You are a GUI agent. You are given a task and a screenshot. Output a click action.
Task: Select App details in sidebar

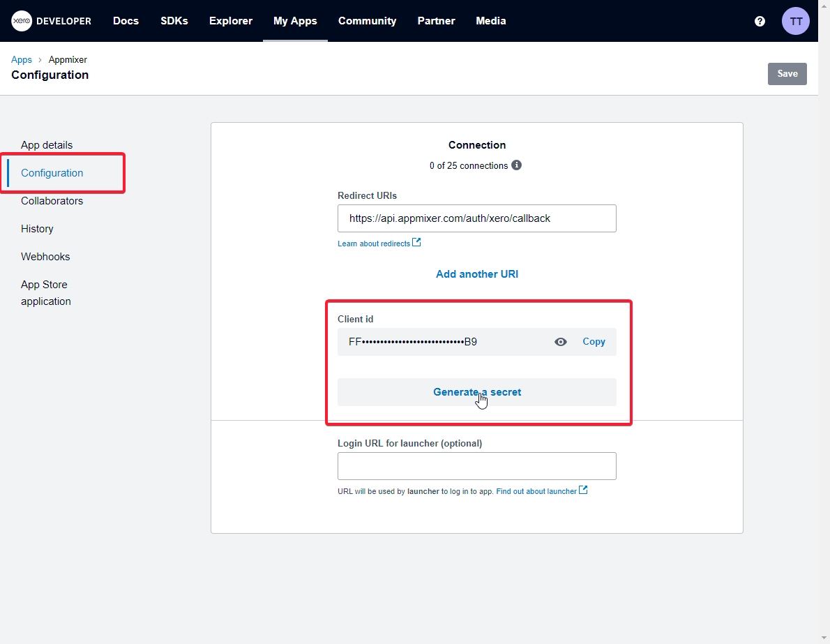(x=47, y=145)
